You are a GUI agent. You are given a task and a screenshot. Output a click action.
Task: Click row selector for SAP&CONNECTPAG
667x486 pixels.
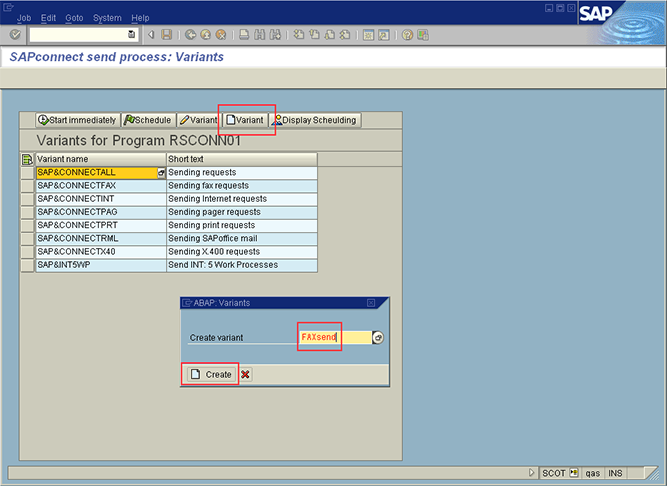click(x=27, y=212)
